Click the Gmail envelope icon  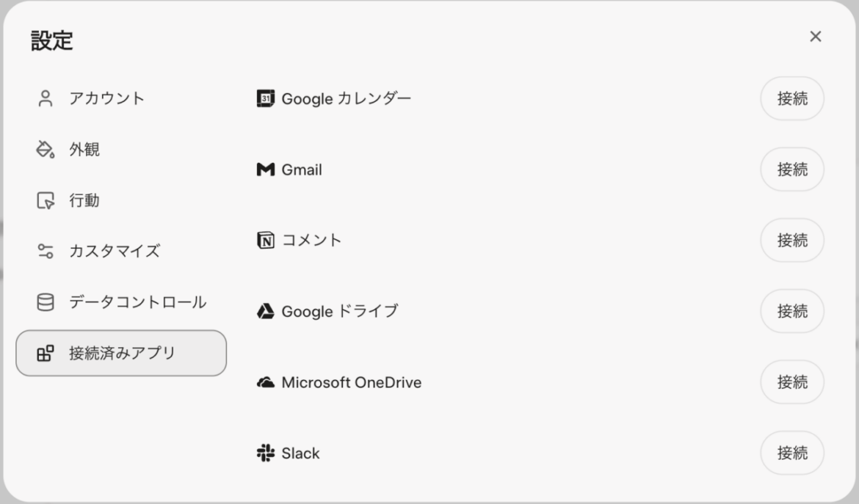(265, 169)
